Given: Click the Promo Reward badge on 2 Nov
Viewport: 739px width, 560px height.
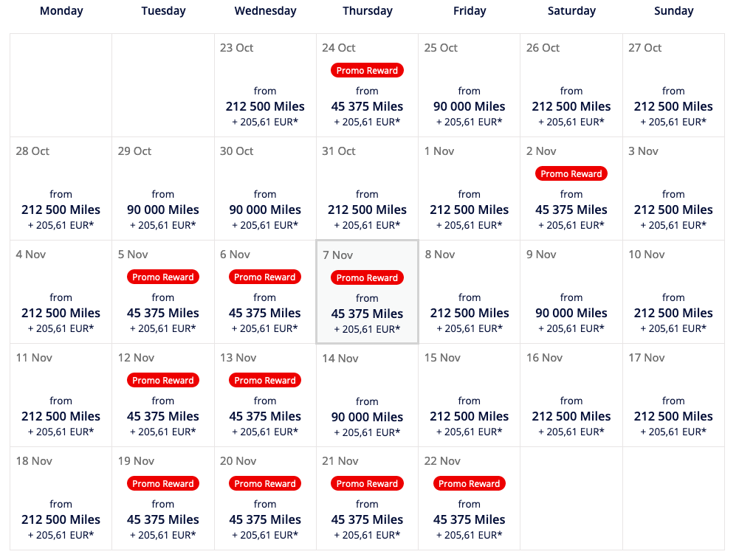Looking at the screenshot, I should pos(571,174).
